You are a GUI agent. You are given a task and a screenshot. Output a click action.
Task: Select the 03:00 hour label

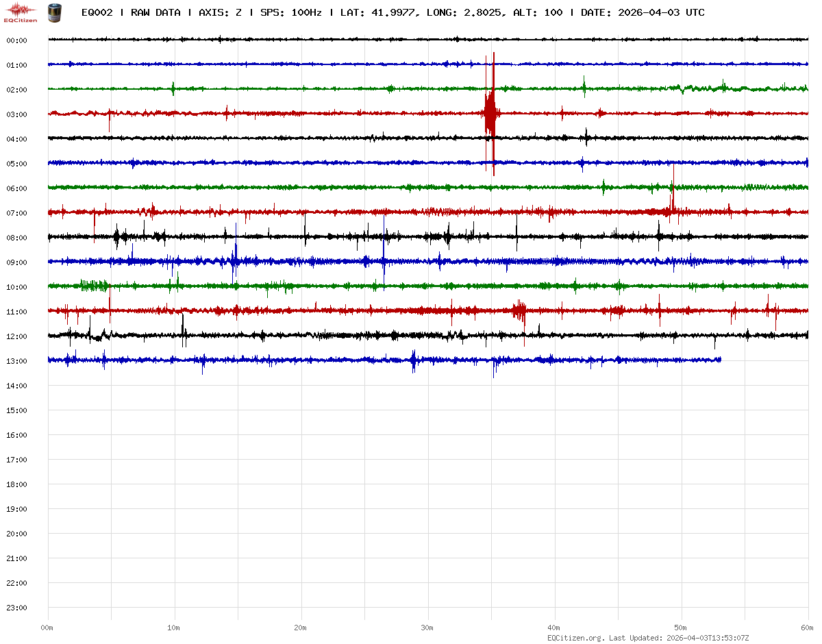16,114
